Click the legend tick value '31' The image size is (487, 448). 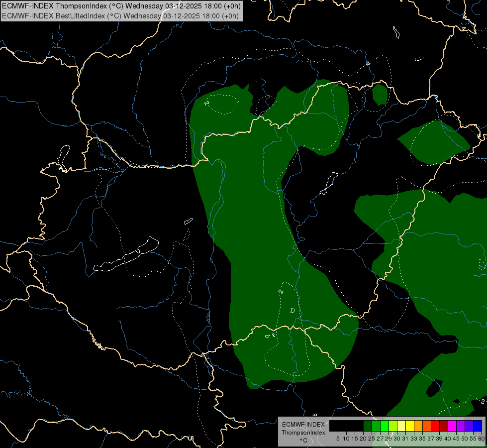(x=405, y=439)
